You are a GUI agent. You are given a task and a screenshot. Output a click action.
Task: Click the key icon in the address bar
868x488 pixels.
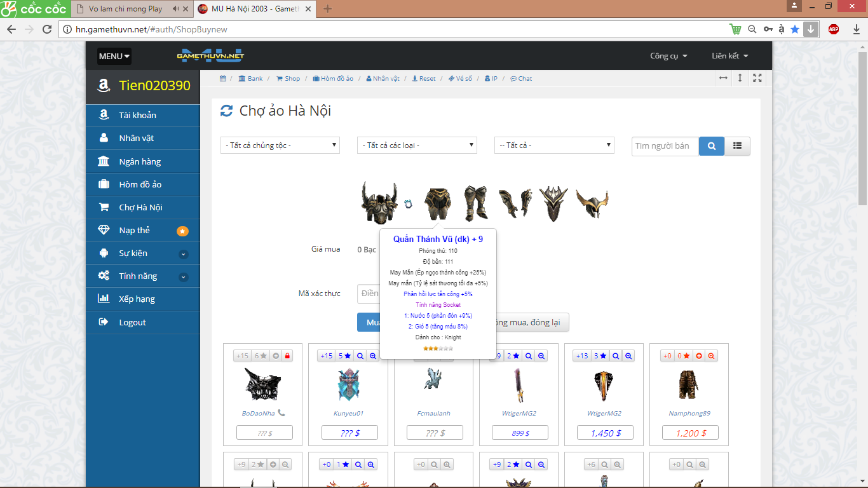(768, 29)
